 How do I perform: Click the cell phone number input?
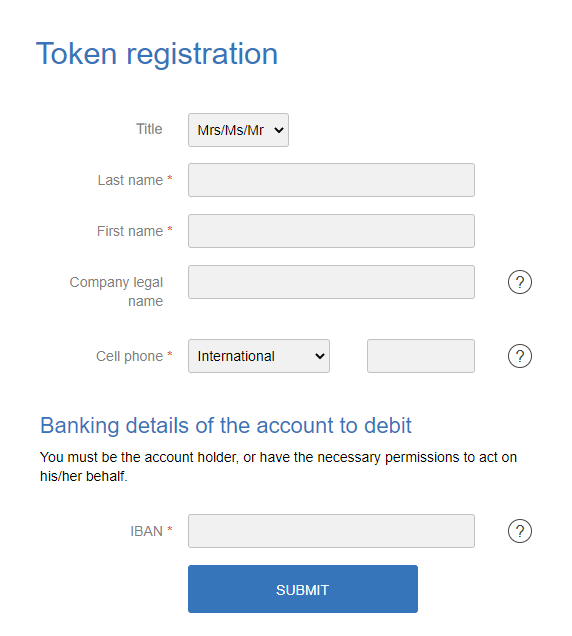pos(421,356)
